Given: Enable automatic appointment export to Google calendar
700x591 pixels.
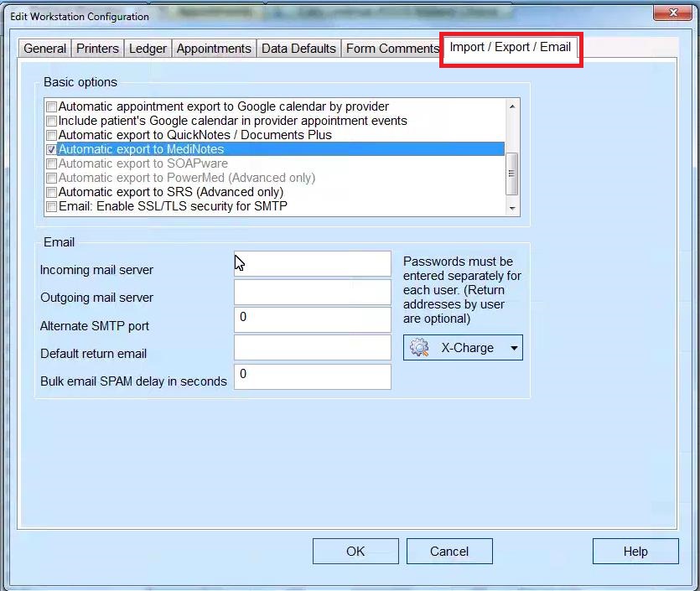Looking at the screenshot, I should (51, 106).
